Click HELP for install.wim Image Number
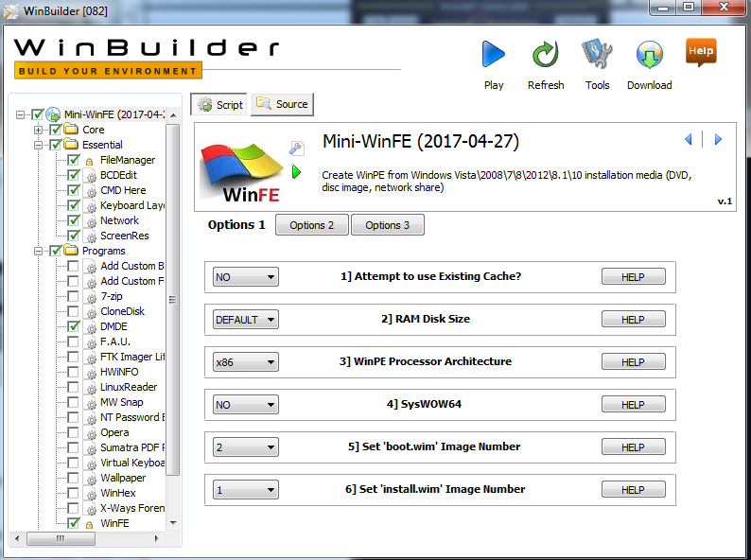The image size is (751, 560). click(633, 490)
